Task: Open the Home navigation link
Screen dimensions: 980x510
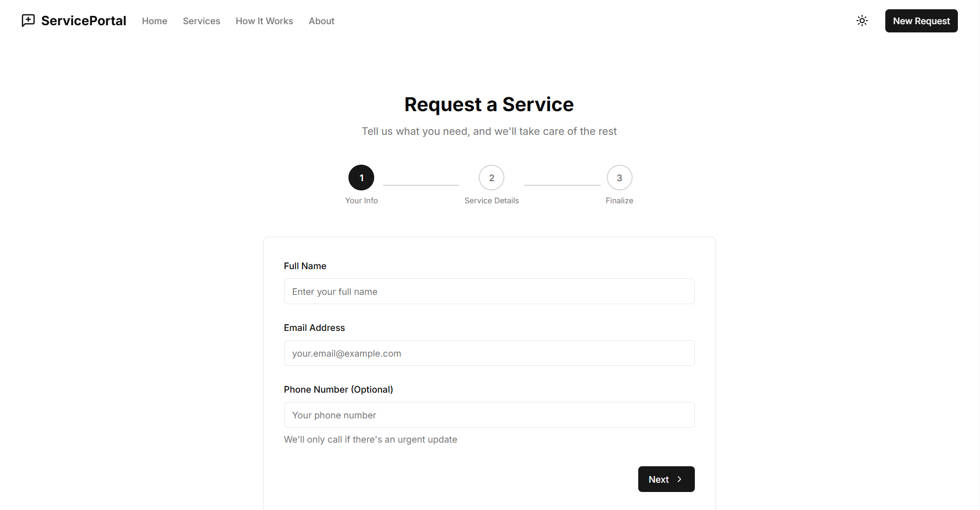Action: pos(154,21)
